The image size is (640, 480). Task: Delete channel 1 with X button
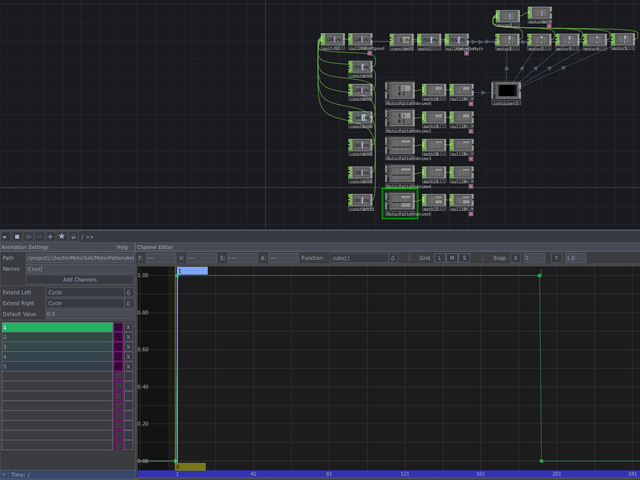coord(128,327)
